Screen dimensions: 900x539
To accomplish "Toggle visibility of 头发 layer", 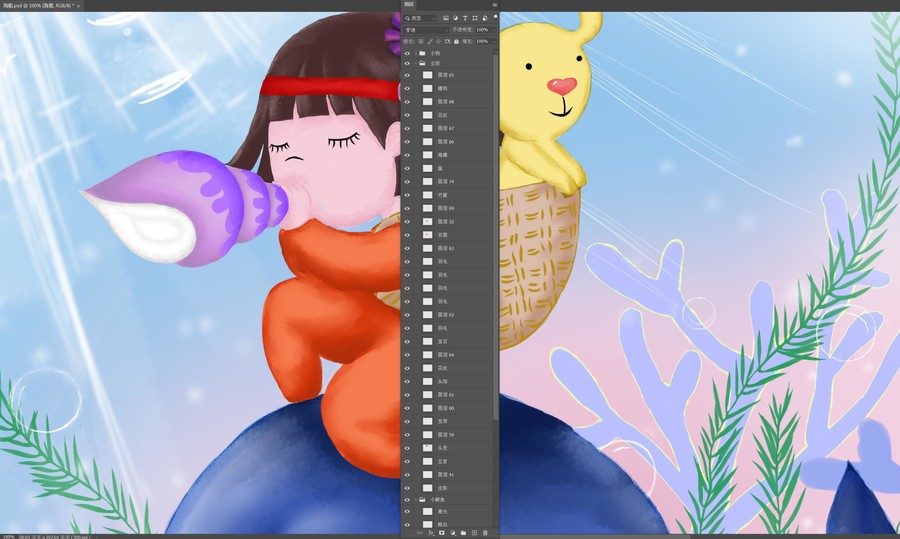I will tap(407, 448).
